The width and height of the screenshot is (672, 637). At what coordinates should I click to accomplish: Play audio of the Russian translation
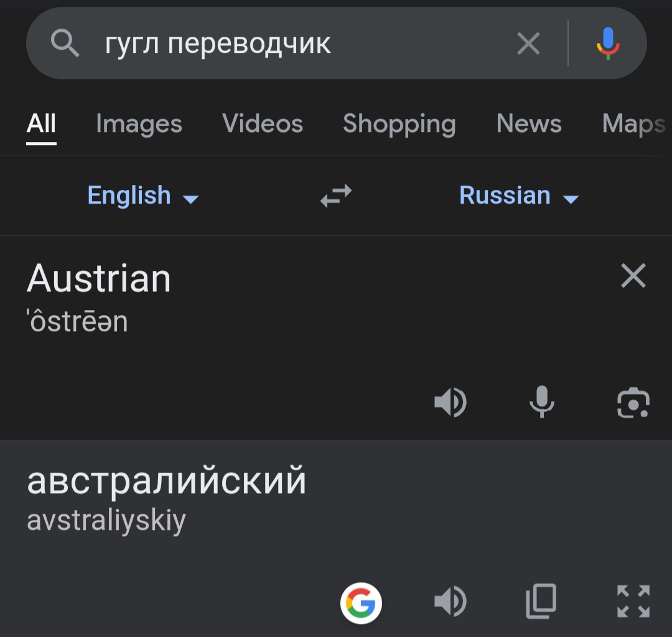click(450, 602)
